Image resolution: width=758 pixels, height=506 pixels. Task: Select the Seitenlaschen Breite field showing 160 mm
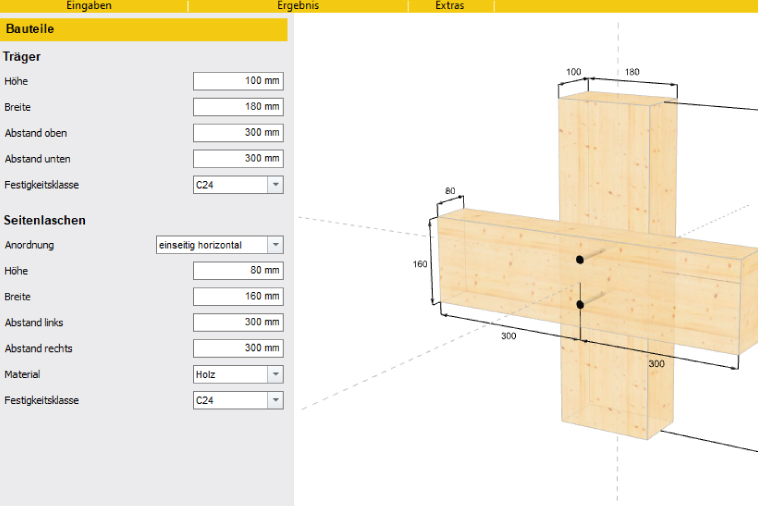tap(238, 297)
